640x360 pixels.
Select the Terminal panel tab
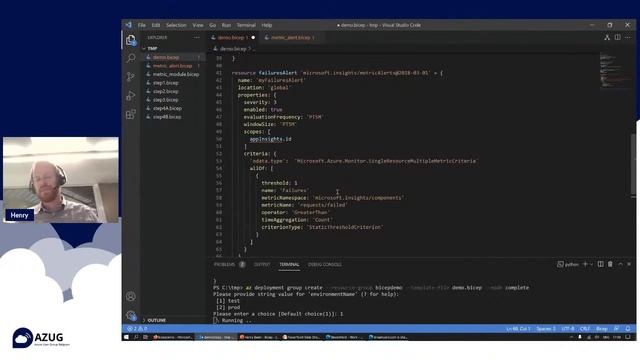[289, 264]
